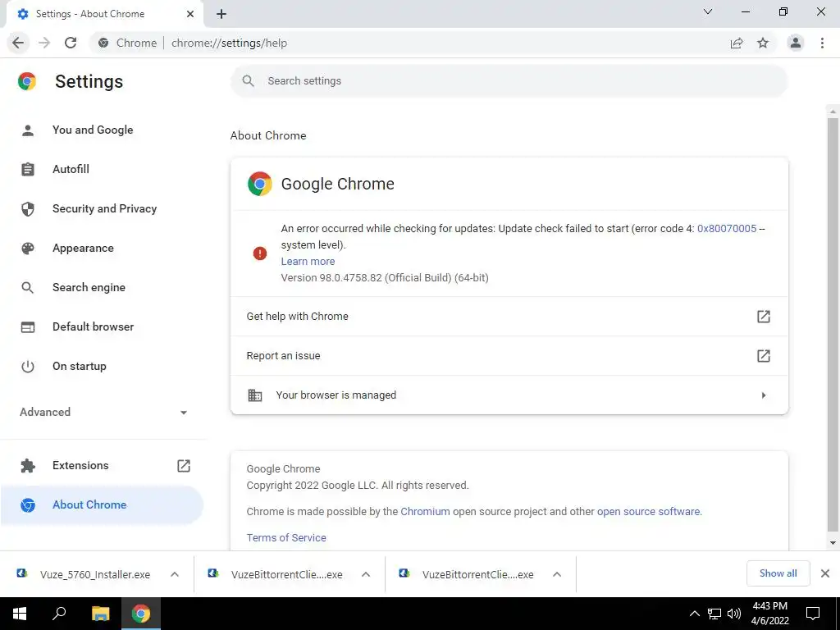
Task: Open the tab search chevron in title bar
Action: point(708,11)
